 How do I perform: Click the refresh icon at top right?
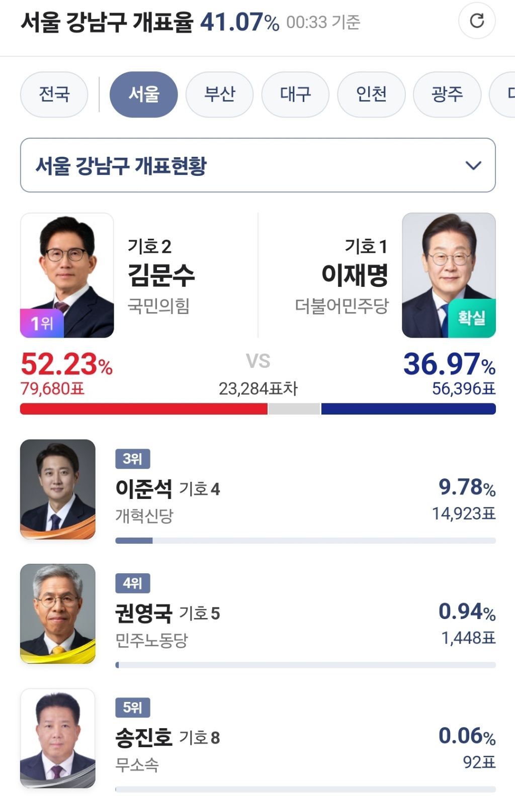tap(477, 21)
